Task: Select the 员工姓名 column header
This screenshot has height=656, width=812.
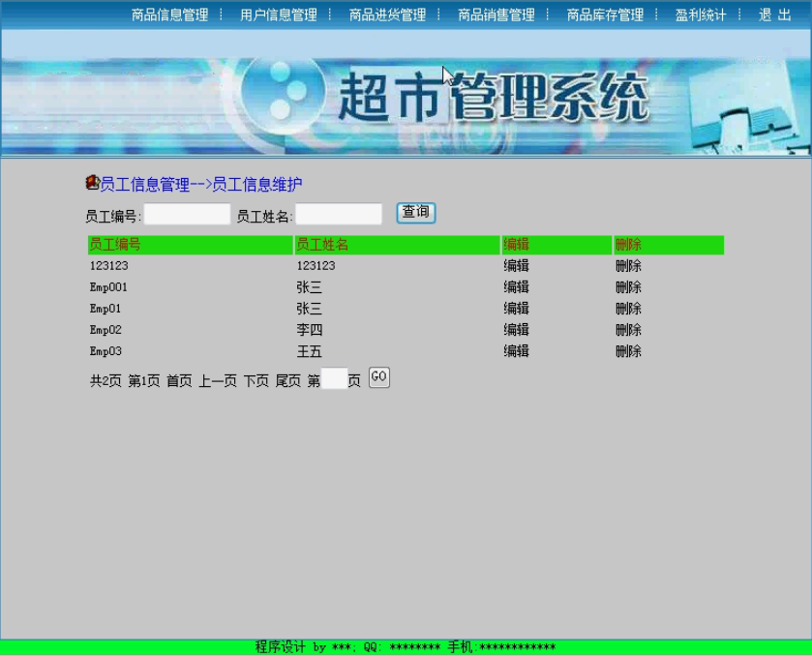Action: coord(397,245)
